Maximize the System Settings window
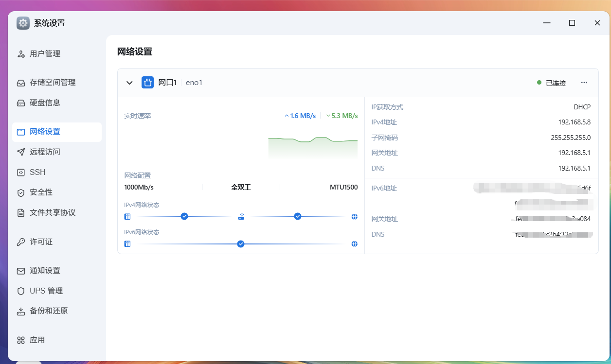Screen dimensions: 611x364 coord(572,23)
